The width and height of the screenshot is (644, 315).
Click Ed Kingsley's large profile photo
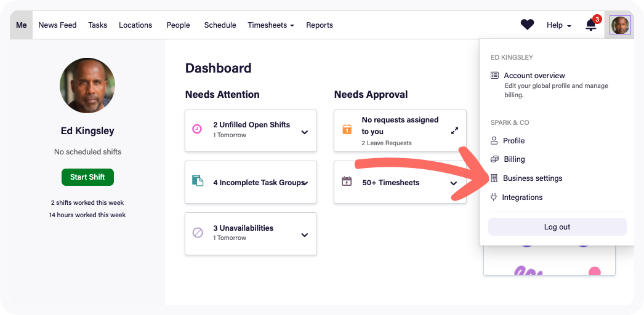pyautogui.click(x=87, y=86)
